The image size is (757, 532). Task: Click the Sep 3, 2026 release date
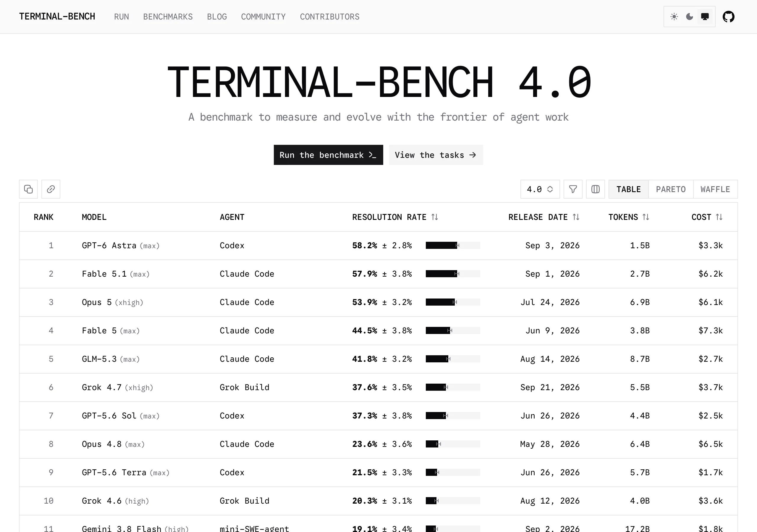coord(552,246)
